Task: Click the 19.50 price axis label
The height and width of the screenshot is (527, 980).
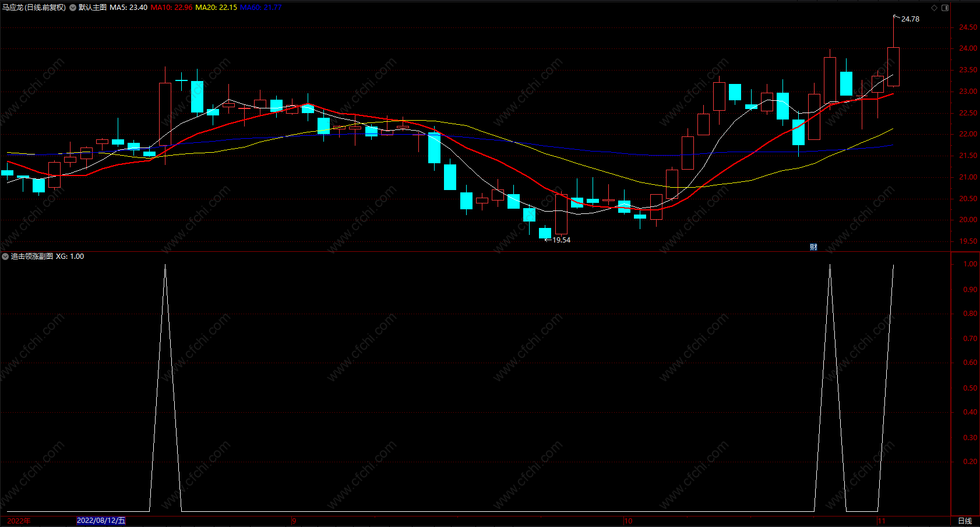Action: click(968, 241)
